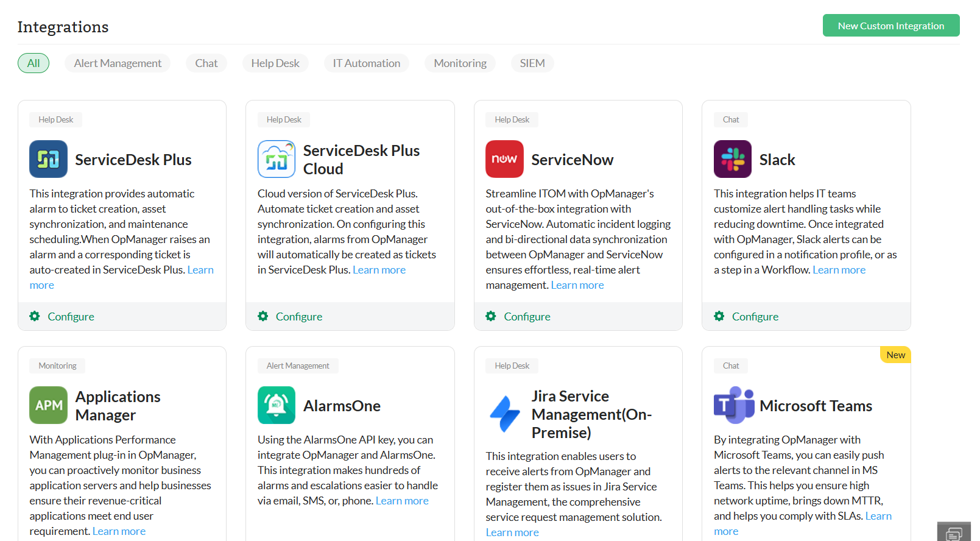
Task: Click the Slack logo icon
Action: [x=733, y=159]
